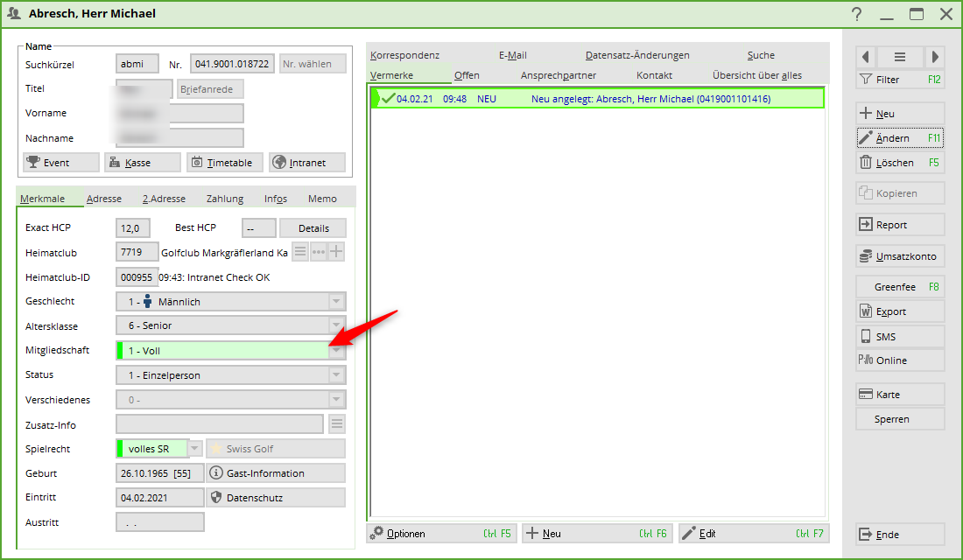Viewport: 963px width, 560px height.
Task: Open Heimatclub list icon
Action: [x=299, y=252]
